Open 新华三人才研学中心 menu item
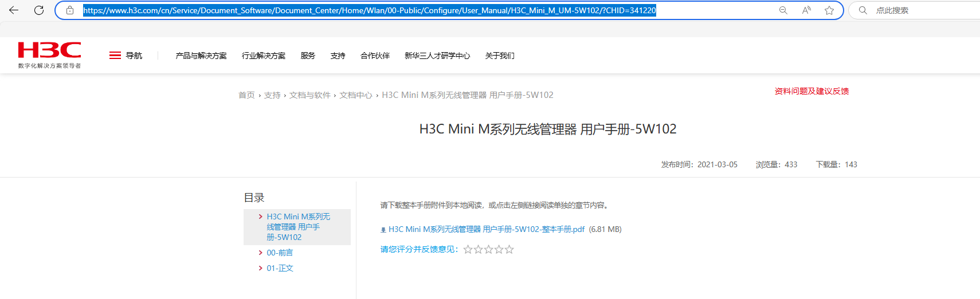The width and height of the screenshot is (980, 299). click(x=437, y=56)
